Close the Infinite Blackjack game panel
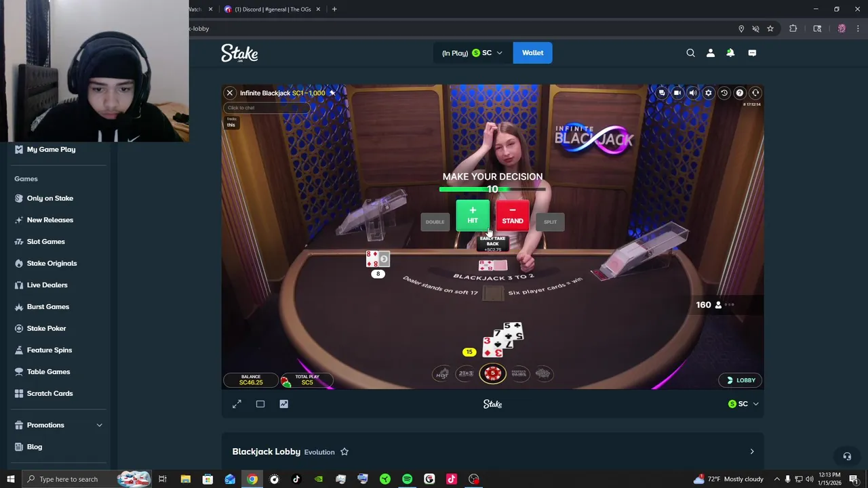The image size is (868, 488). [230, 93]
